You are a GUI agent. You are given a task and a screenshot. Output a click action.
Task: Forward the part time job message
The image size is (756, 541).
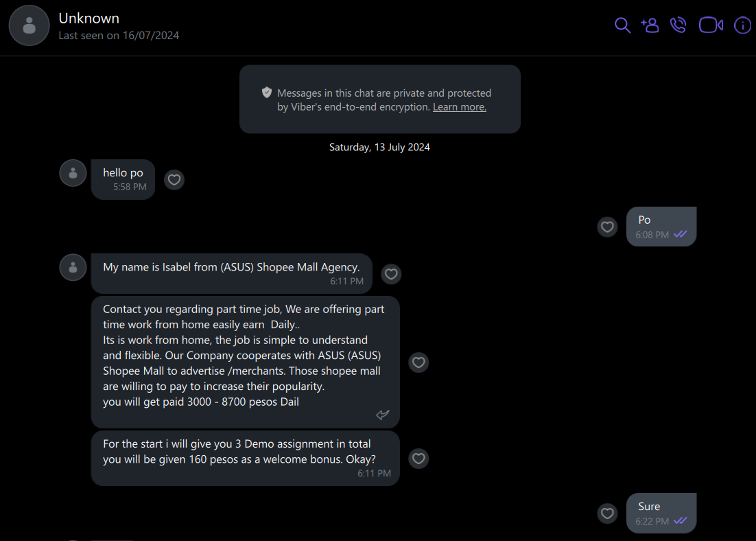[x=383, y=415]
